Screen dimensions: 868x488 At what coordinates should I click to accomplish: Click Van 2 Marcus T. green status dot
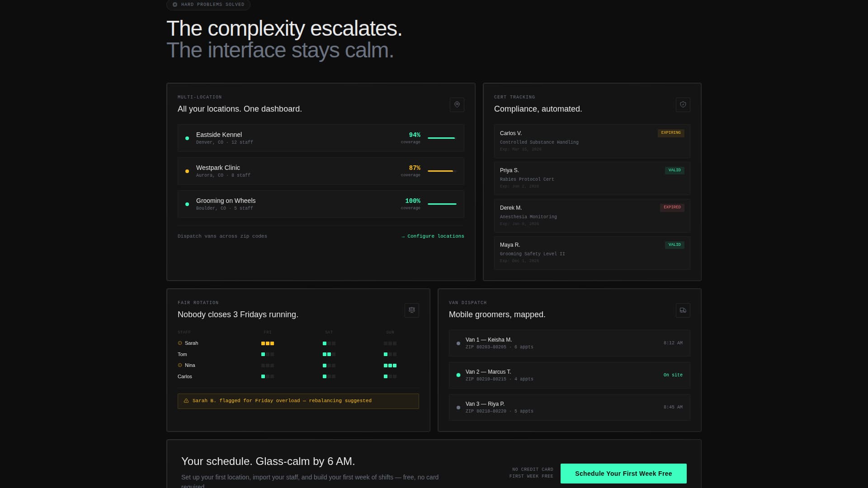point(458,375)
